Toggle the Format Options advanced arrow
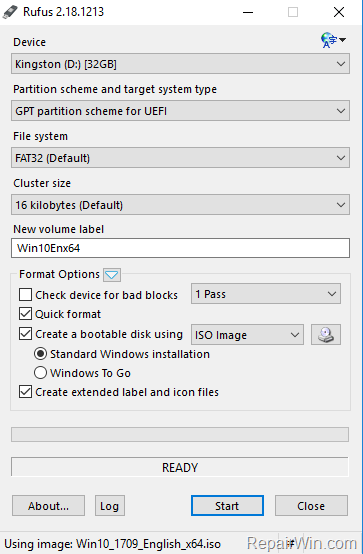Screen dimensions: 363x554 [x=112, y=275]
